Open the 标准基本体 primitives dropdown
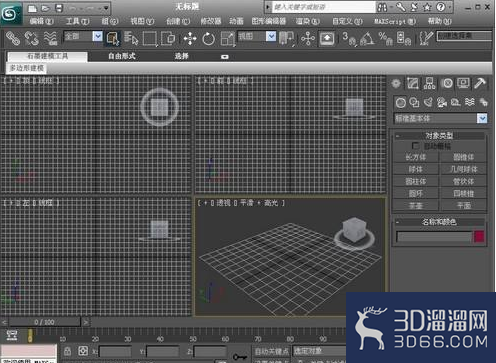 pyautogui.click(x=440, y=118)
